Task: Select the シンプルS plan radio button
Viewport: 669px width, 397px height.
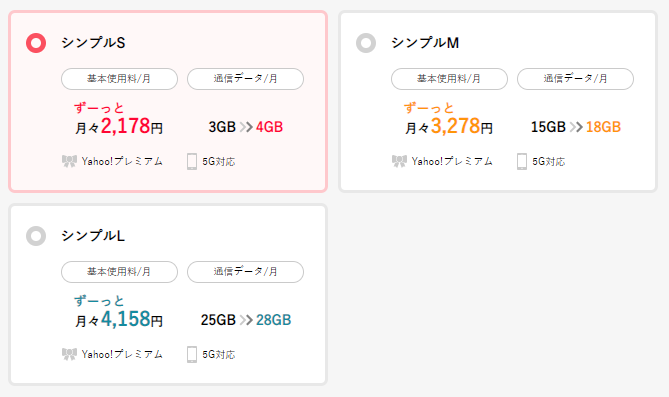Action: coord(36,43)
